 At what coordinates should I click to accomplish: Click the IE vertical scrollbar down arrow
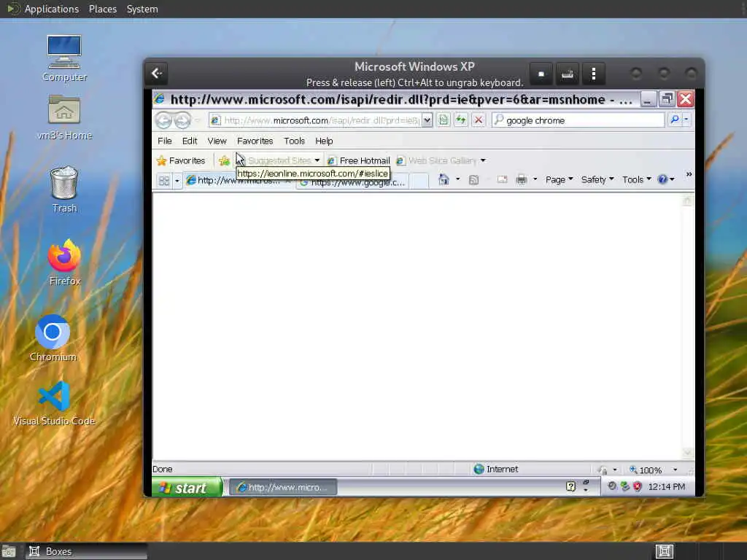687,452
